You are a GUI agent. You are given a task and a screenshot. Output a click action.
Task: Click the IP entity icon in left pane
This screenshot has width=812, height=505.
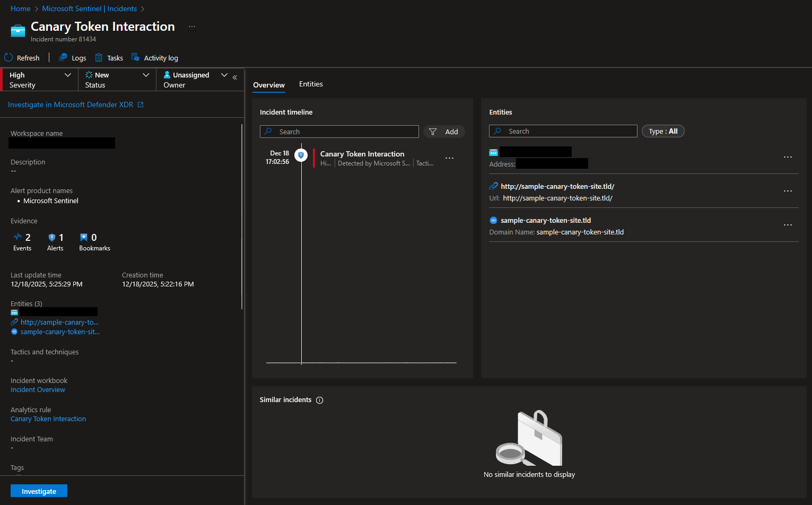click(14, 312)
